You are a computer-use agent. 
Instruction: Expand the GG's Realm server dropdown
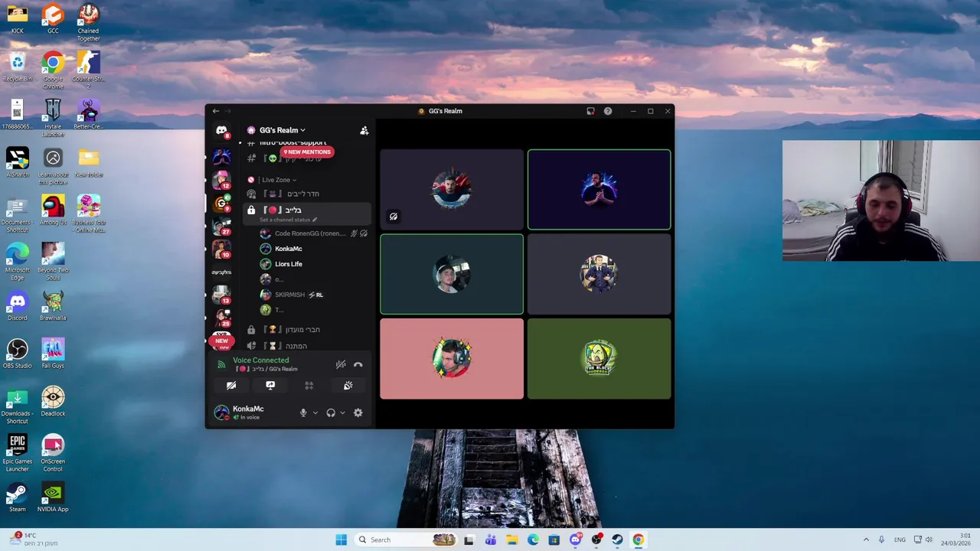[x=302, y=130]
